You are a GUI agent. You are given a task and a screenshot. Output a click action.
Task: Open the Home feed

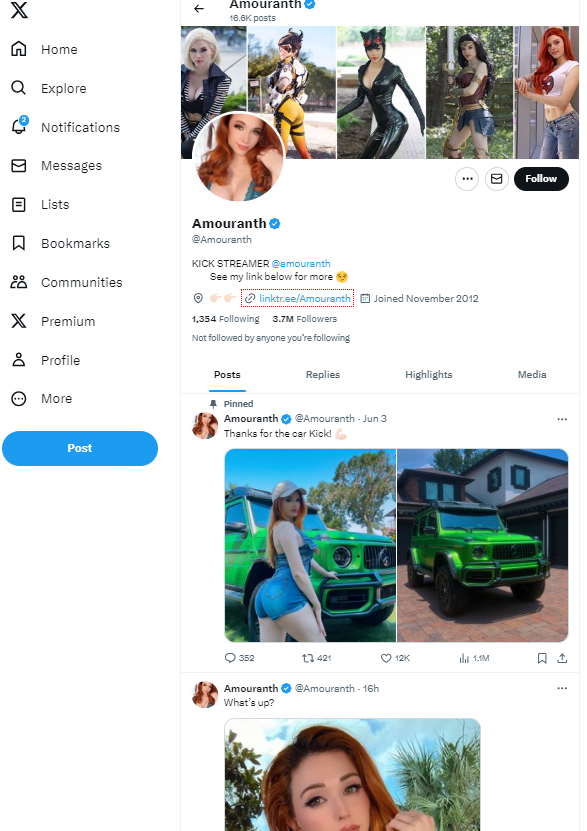58,49
